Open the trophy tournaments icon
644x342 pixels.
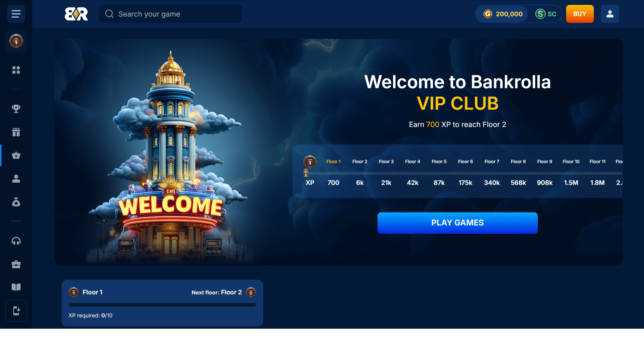[x=16, y=109]
